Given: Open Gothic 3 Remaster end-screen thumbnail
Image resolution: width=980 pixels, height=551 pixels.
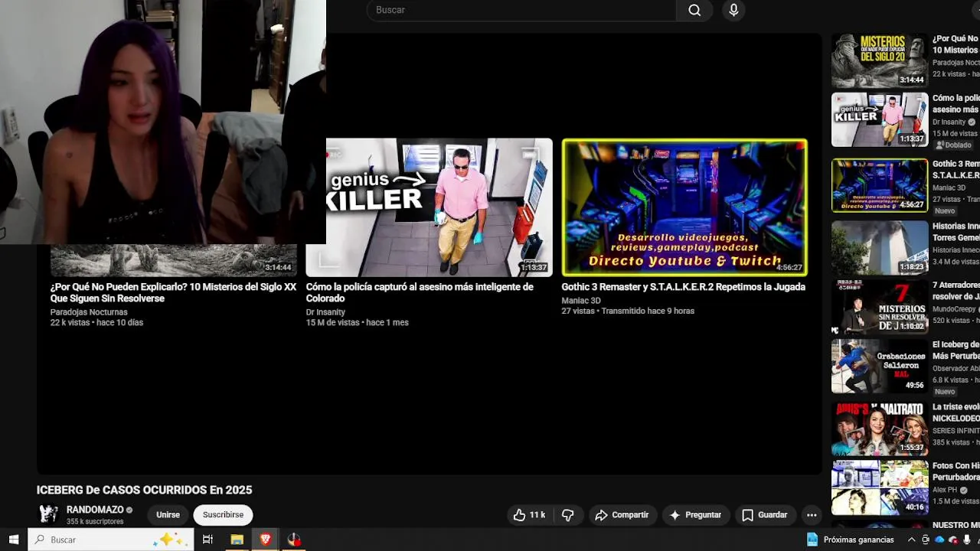Looking at the screenshot, I should [x=684, y=207].
